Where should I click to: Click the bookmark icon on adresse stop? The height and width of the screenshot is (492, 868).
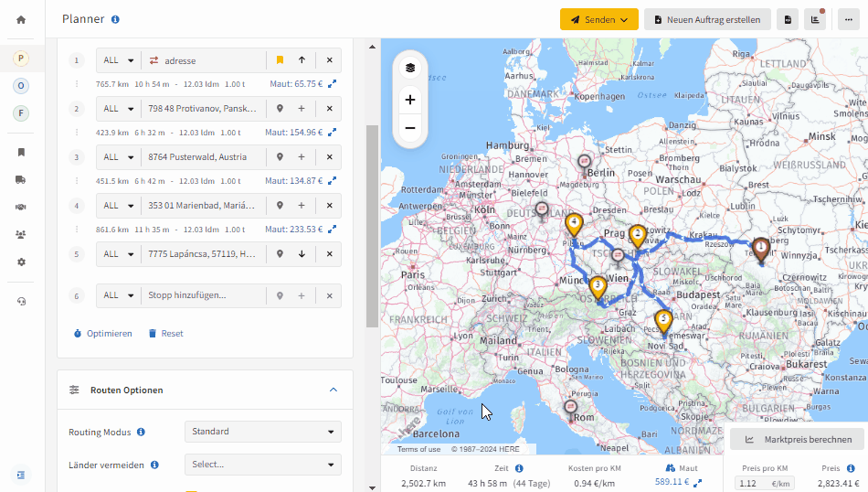tap(281, 60)
